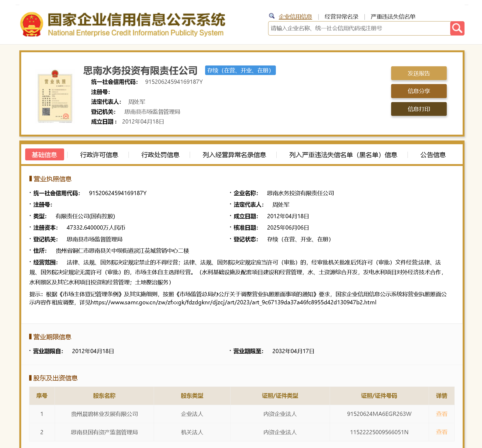
Task: Switch to the 行政处罚信息 tab
Action: pos(160,155)
